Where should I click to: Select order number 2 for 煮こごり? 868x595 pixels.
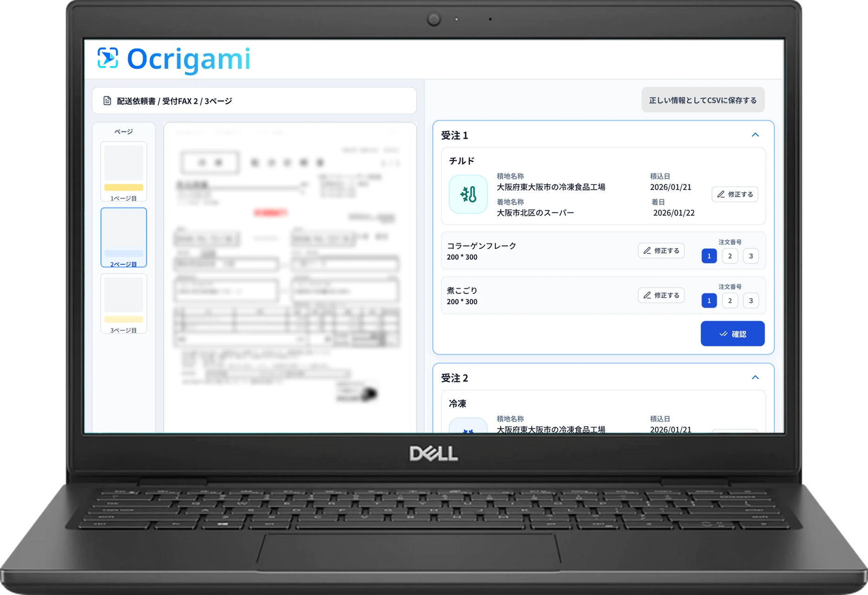[x=730, y=301]
